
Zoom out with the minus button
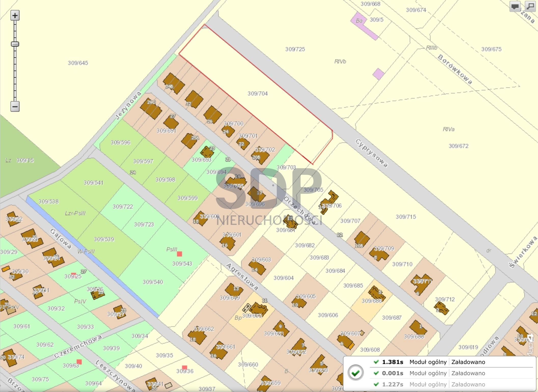[x=15, y=106]
